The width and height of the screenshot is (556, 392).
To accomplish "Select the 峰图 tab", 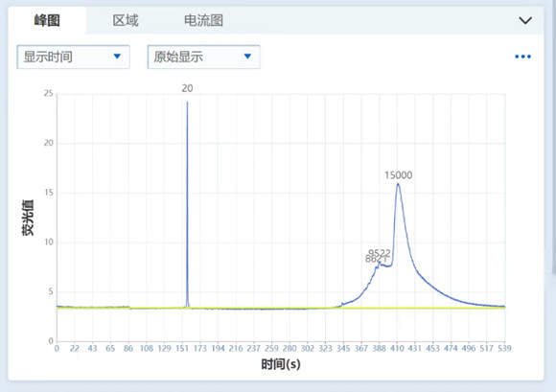I will point(47,20).
